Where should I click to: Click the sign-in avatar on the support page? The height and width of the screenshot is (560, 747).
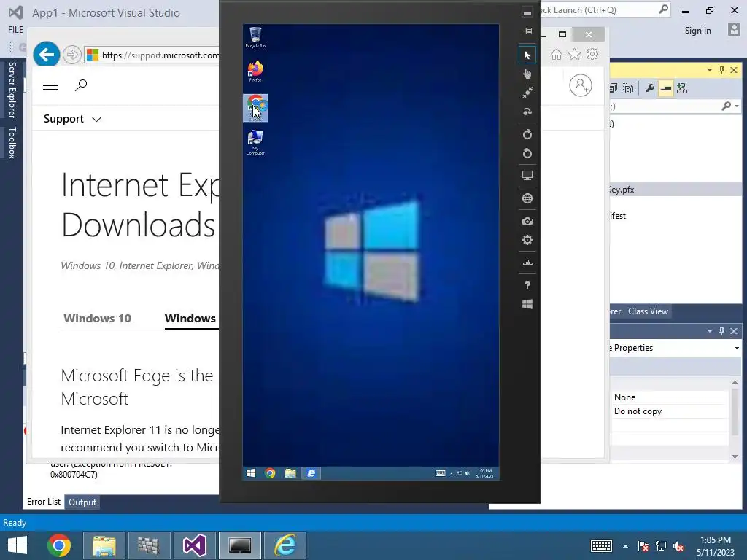pos(580,86)
